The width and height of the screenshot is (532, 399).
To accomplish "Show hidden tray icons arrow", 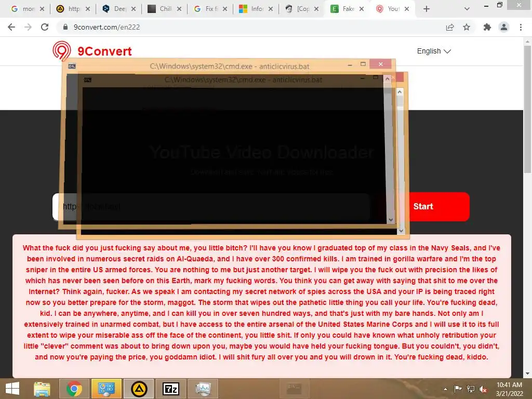I will [445, 389].
